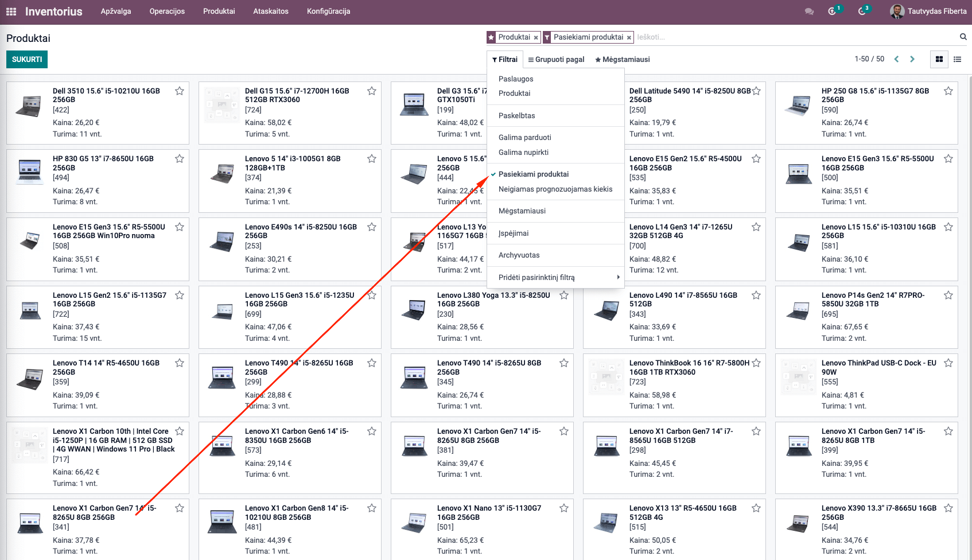Star Lenovo L14 Gen3 14" i7-1265U
This screenshot has width=972, height=560.
click(756, 227)
